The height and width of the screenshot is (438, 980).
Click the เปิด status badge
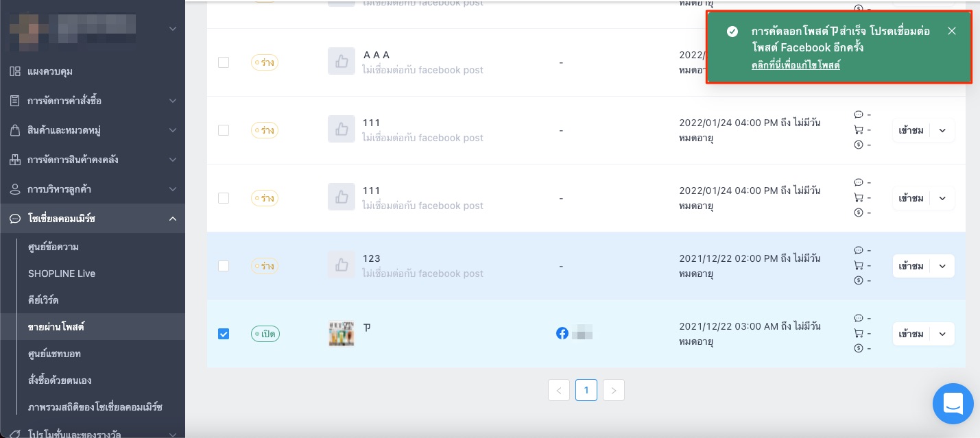(x=265, y=334)
